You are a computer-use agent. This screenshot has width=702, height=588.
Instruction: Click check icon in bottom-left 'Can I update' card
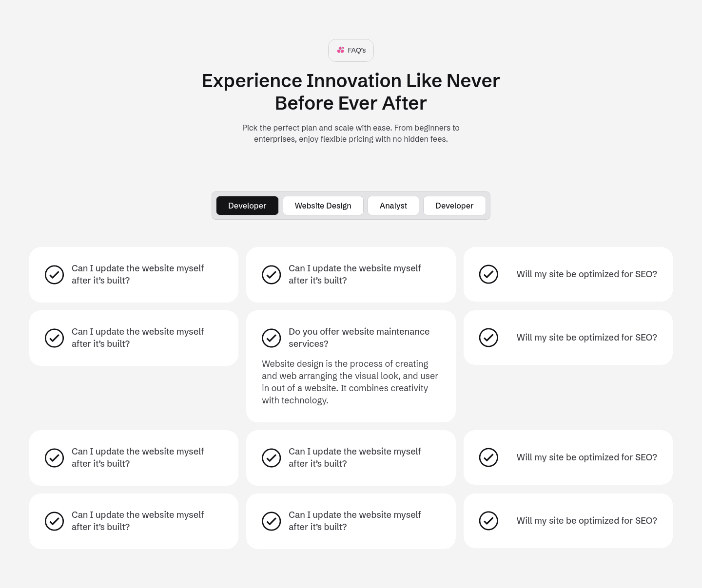[x=55, y=521]
